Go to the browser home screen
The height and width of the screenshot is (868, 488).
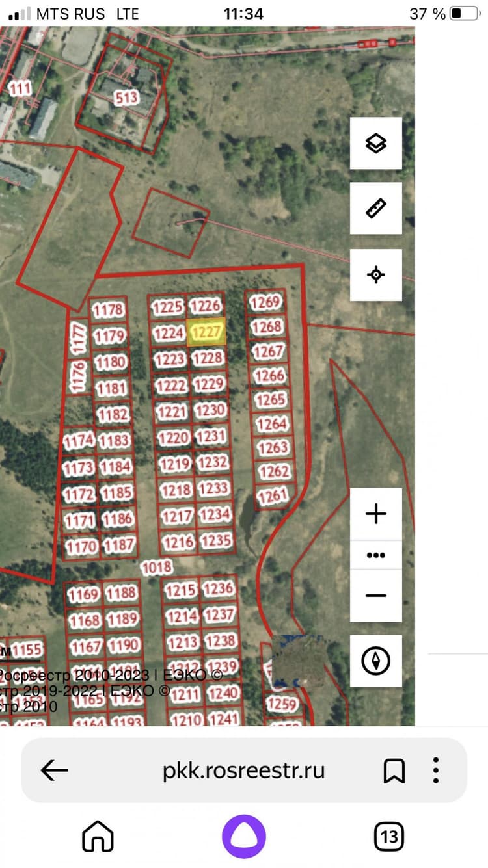[x=98, y=836]
